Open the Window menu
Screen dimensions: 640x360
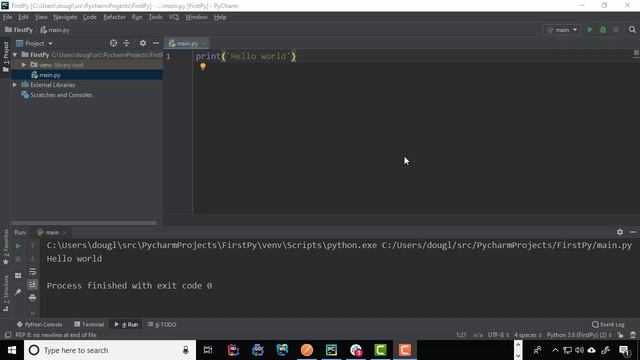[x=196, y=17]
